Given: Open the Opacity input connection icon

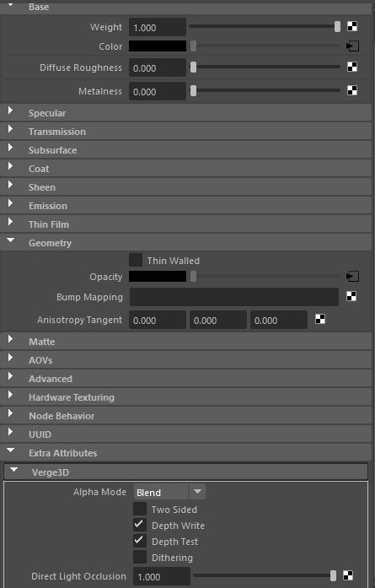Looking at the screenshot, I should pos(352,277).
